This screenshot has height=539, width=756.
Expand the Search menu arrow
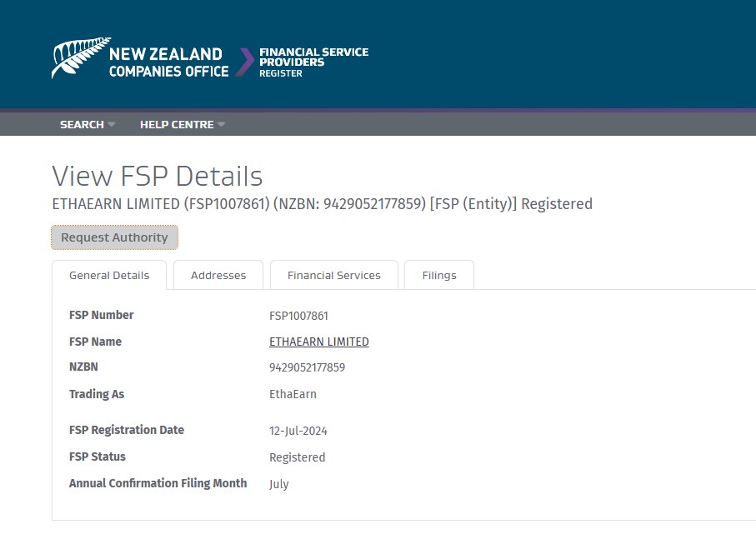tap(112, 124)
